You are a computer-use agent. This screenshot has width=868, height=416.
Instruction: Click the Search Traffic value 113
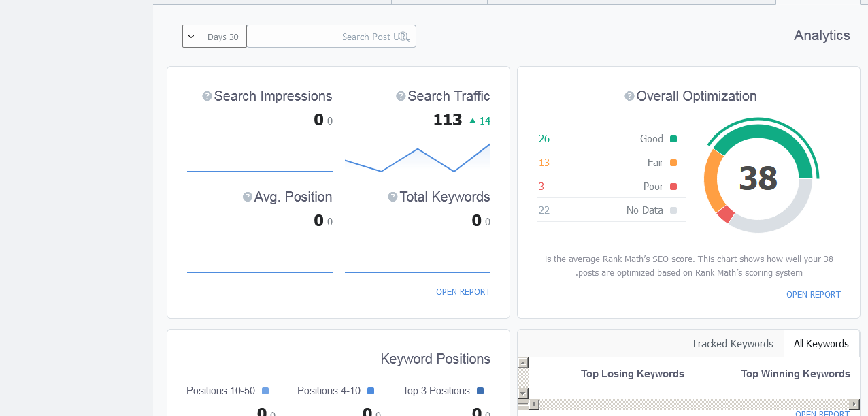(448, 120)
